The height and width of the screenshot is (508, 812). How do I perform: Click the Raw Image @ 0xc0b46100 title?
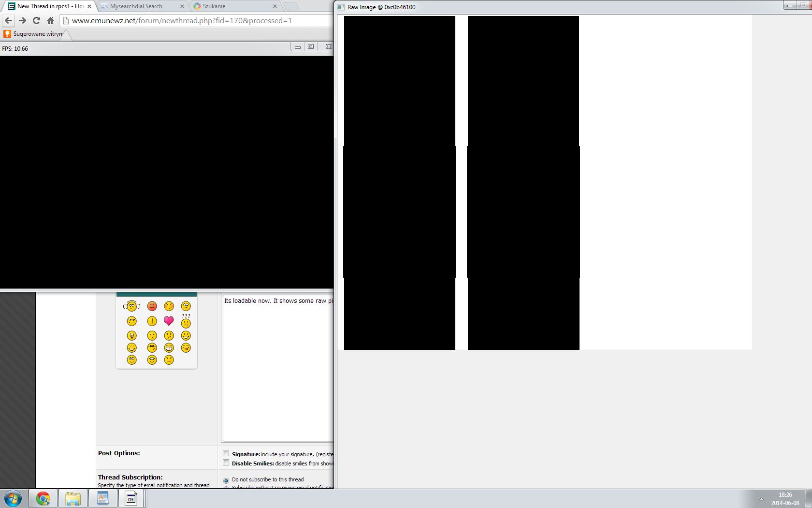pos(381,7)
